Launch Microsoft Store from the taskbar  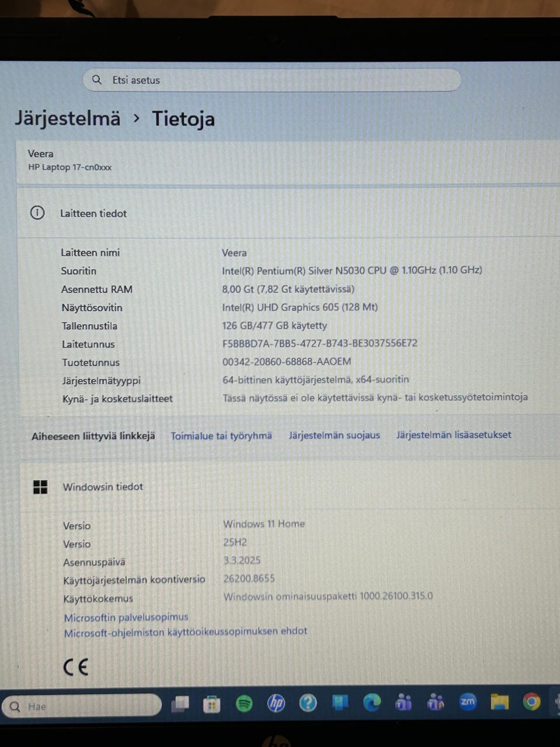(212, 704)
